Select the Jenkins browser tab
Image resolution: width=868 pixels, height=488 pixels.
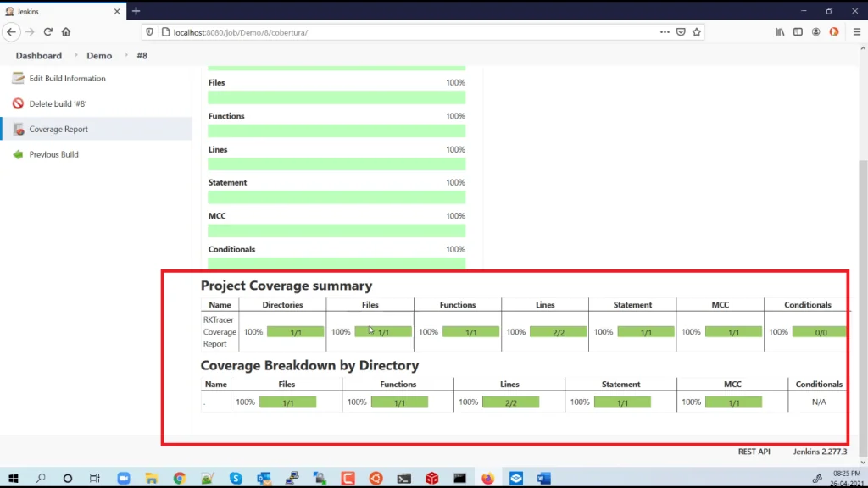(x=63, y=11)
